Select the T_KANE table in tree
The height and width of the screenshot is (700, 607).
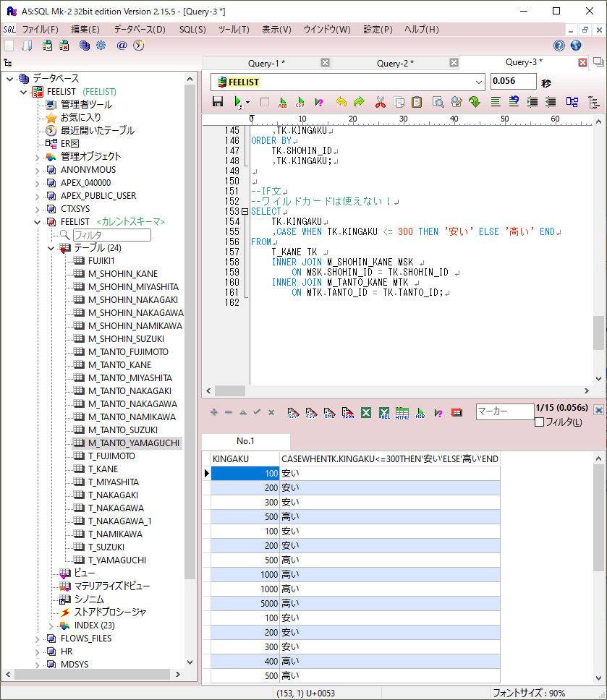point(103,469)
